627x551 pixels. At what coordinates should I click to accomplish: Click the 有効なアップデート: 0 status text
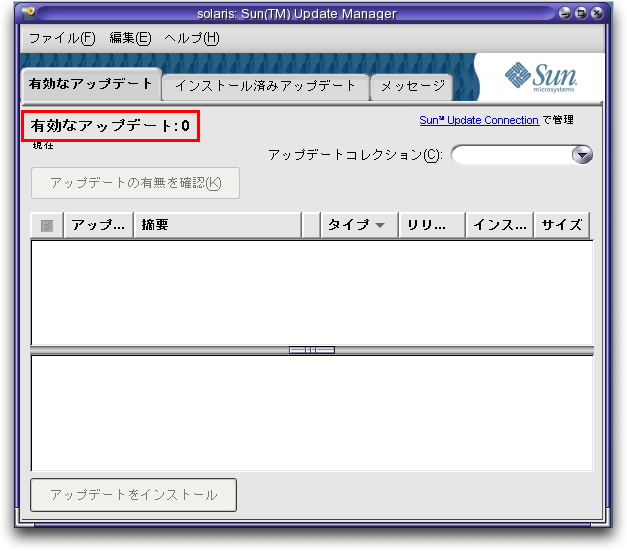tap(110, 126)
